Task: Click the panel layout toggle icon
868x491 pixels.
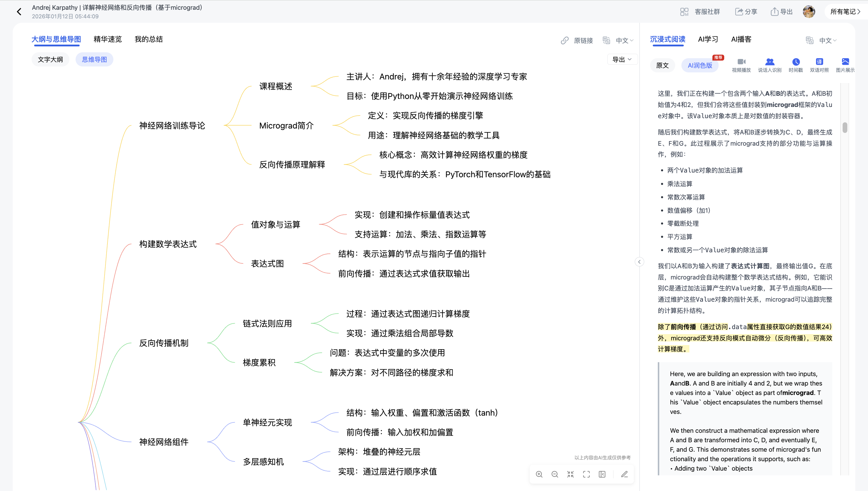Action: [602, 474]
